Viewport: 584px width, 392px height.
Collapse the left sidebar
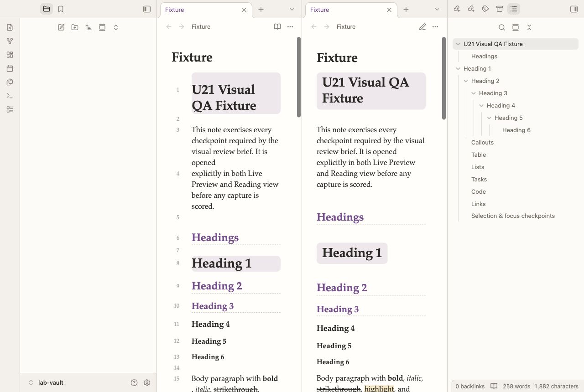coord(147,9)
